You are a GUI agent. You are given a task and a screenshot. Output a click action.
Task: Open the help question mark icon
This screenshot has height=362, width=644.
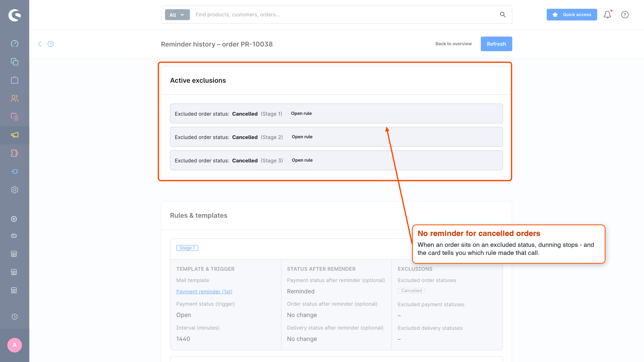pos(625,15)
